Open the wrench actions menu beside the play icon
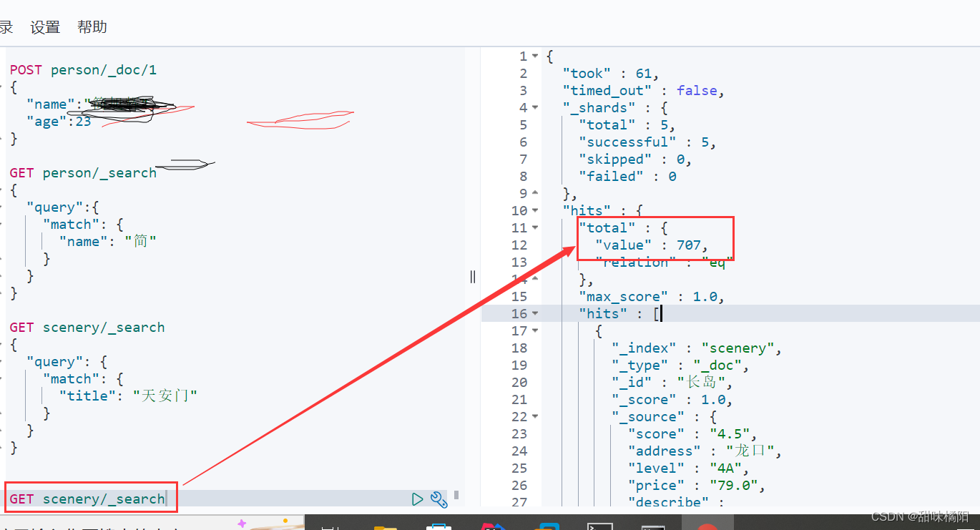 click(438, 499)
